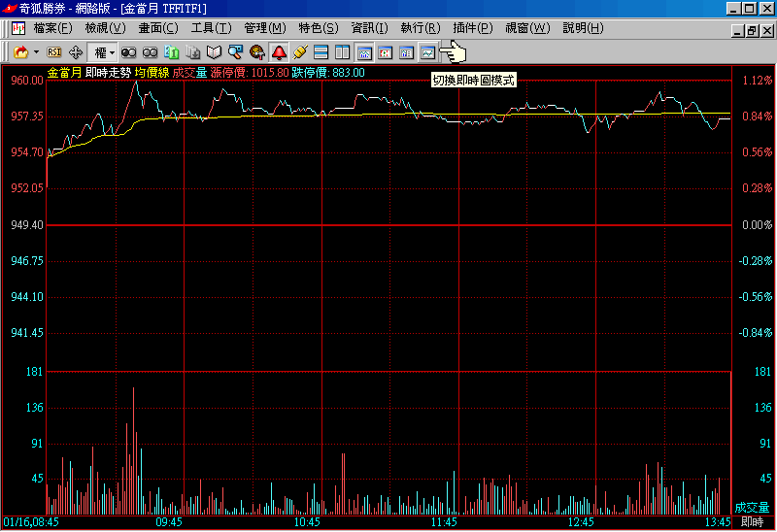Click the red-green chart window icon
This screenshot has height=532, width=777.
(385, 52)
